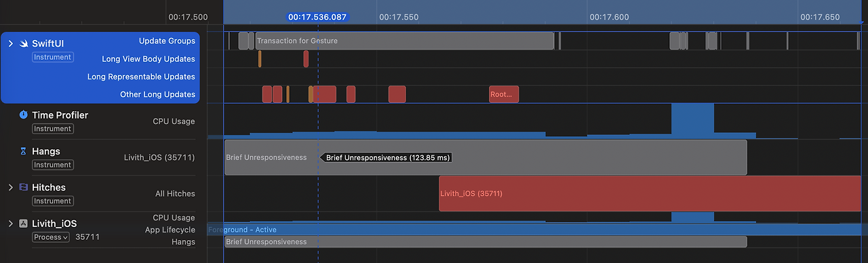
Task: Select the red Root long update block
Action: coord(504,94)
